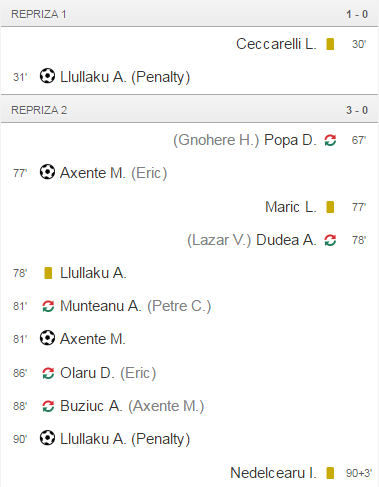Click the soccer ball icon at 90' penalty
The height and width of the screenshot is (487, 379).
[x=47, y=438]
